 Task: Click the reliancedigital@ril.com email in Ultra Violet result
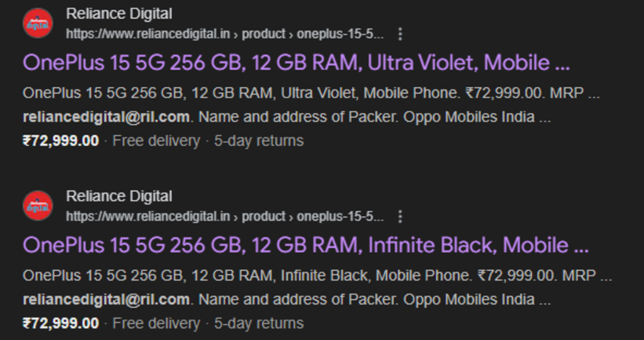(106, 117)
